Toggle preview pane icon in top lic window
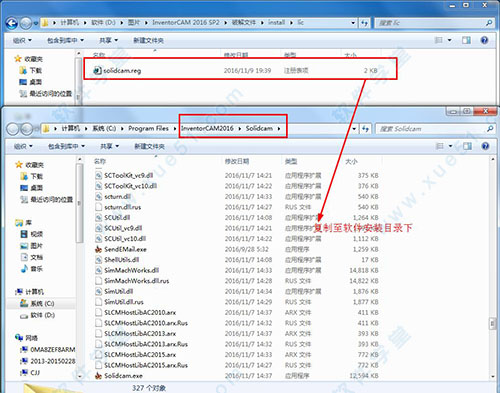The width and height of the screenshot is (500, 393). [466, 40]
